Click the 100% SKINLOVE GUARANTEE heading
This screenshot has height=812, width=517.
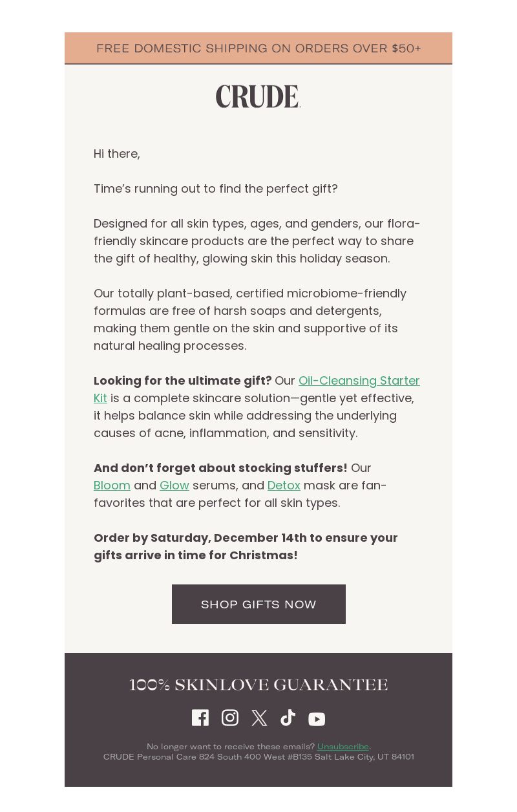click(258, 685)
